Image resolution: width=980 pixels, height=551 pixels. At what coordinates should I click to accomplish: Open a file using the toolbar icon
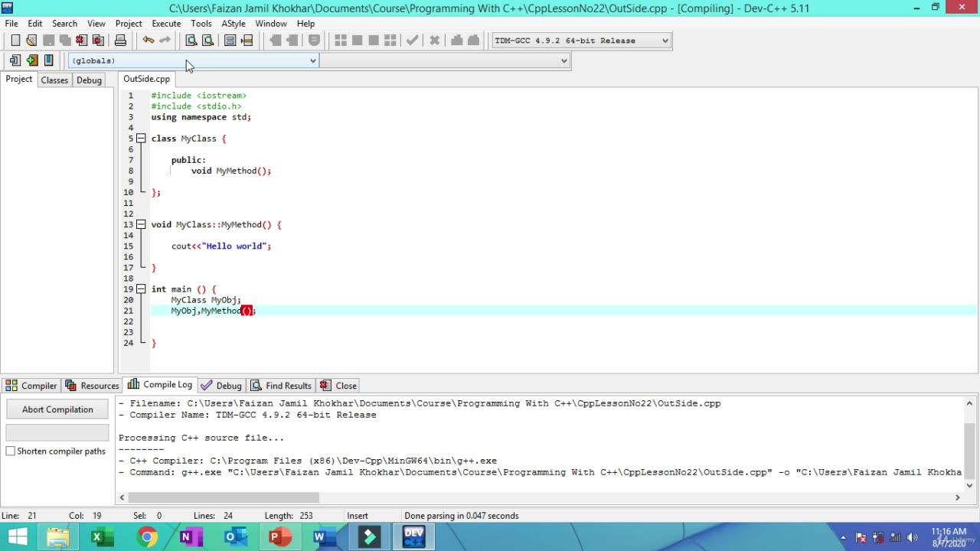coord(31,41)
